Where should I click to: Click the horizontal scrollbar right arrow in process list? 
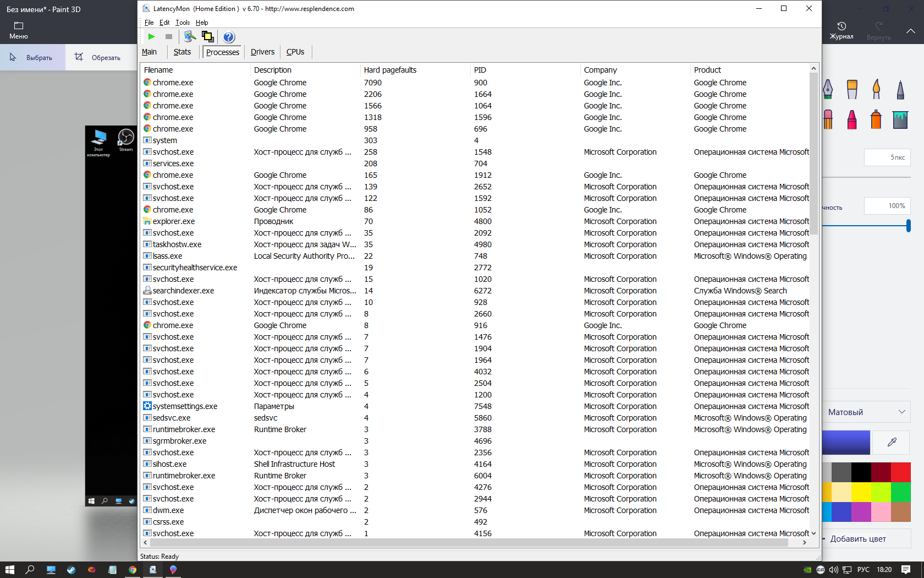click(x=805, y=543)
